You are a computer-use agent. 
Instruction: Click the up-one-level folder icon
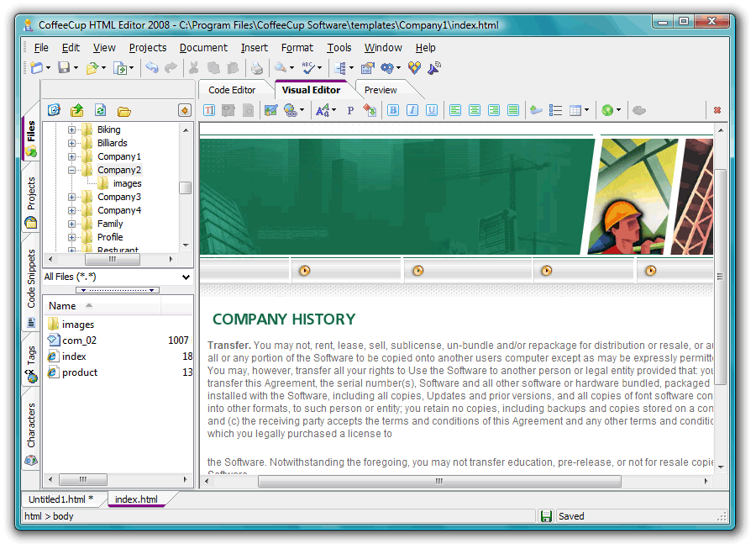[x=77, y=110]
